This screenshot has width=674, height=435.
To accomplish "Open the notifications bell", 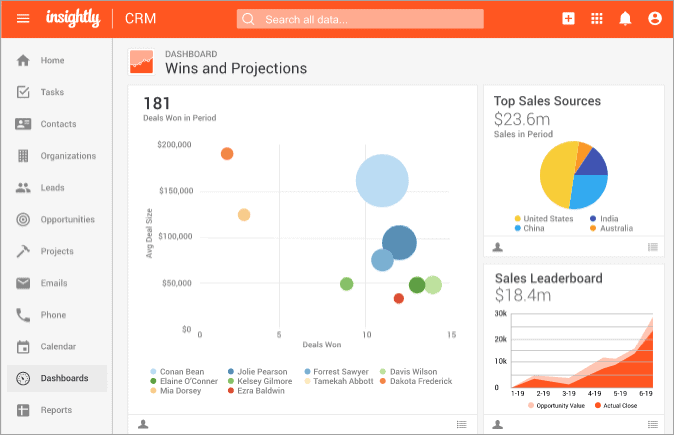I will point(626,18).
